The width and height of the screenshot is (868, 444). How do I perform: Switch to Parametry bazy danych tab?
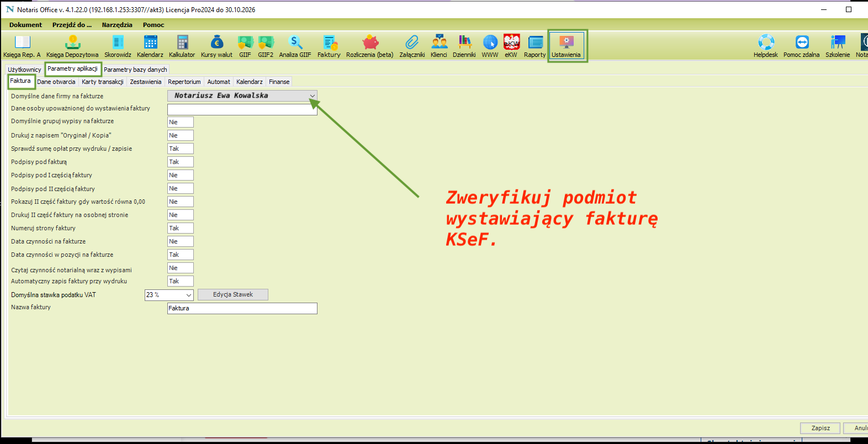(135, 70)
